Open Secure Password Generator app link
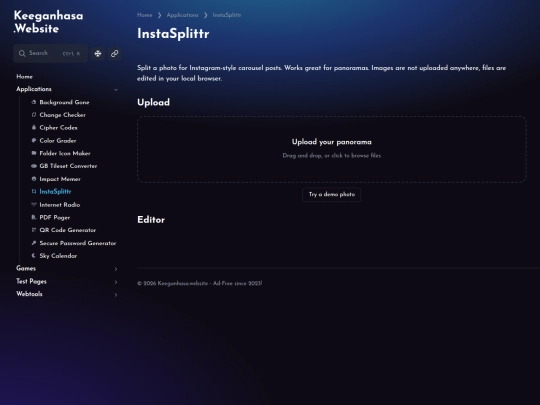The height and width of the screenshot is (405, 540). point(77,243)
